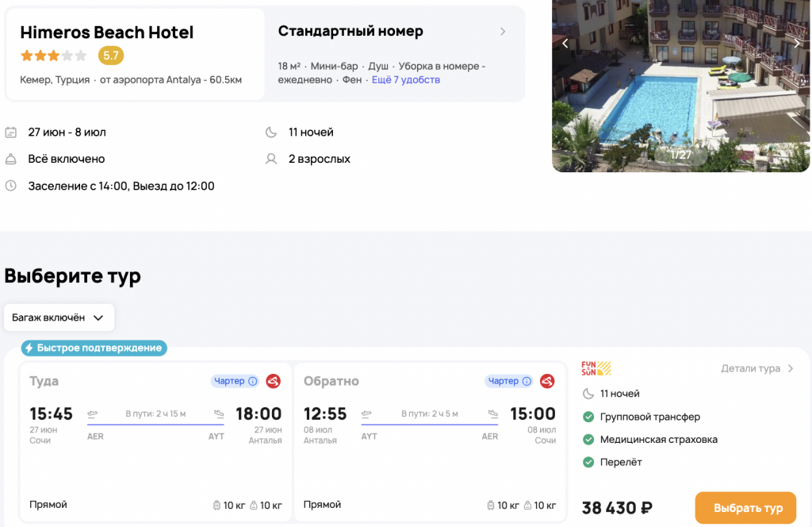Click Выбрать тур button
The image size is (812, 527).
745,508
